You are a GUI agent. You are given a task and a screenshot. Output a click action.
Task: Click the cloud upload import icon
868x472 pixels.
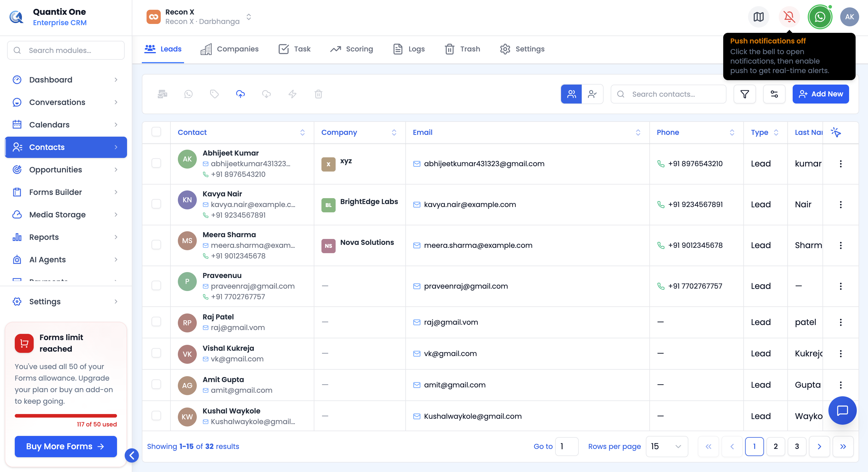point(240,94)
